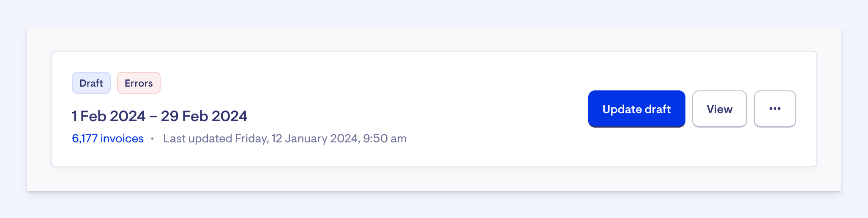Show invoices for the draft period

pos(108,139)
